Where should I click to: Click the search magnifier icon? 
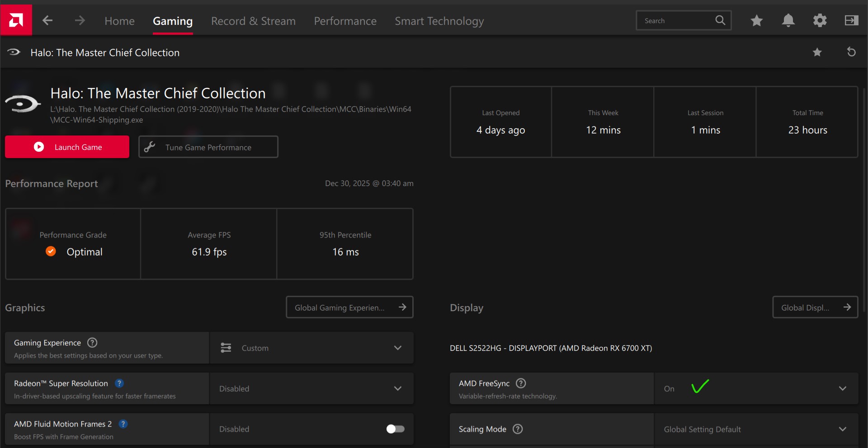(720, 20)
